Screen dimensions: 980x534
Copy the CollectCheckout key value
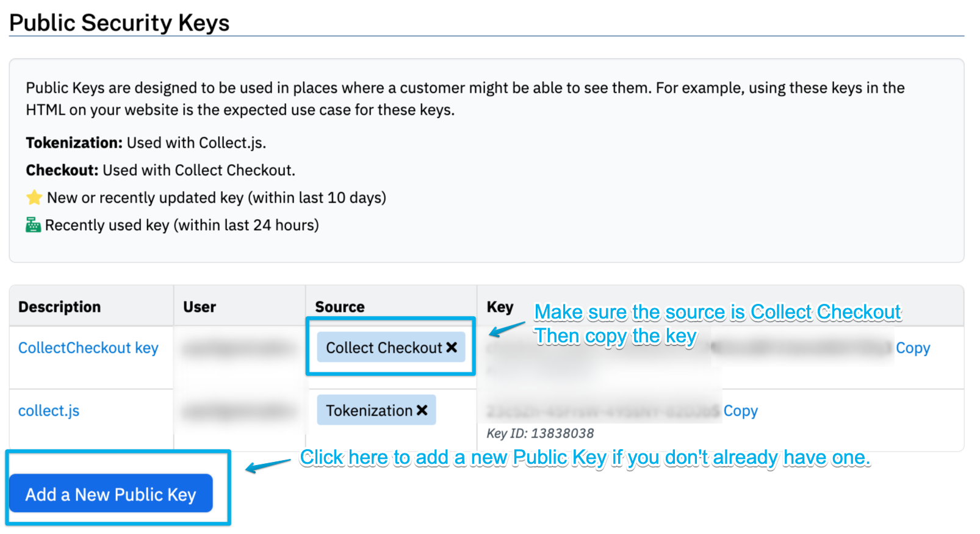(912, 348)
